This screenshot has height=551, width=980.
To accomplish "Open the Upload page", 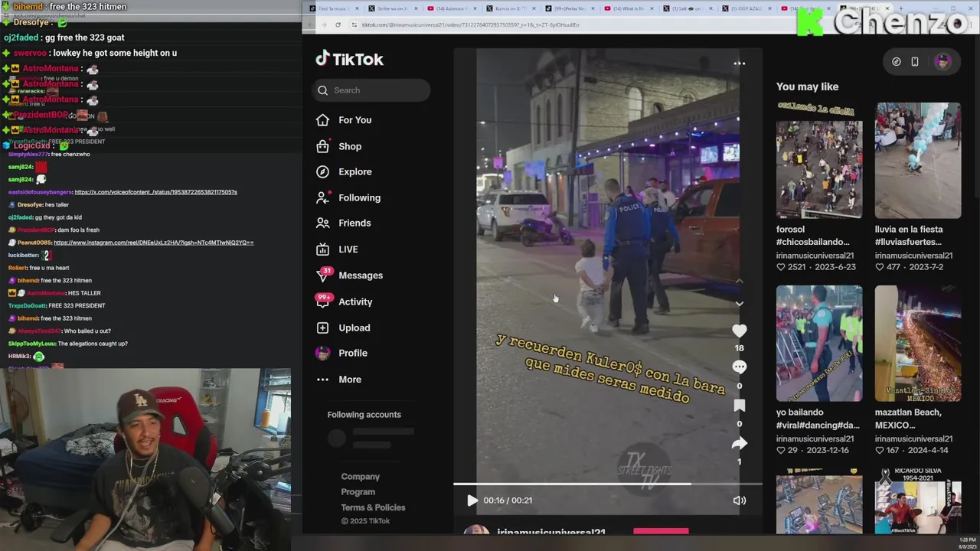I will [x=354, y=328].
